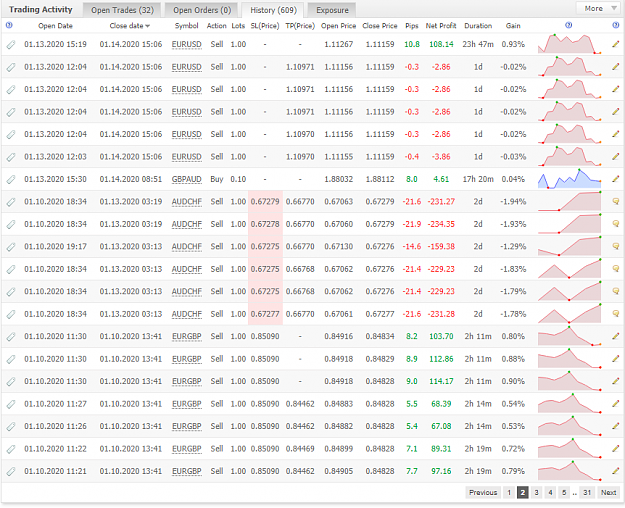Go to Next page
Viewport: 625px width, 508px height.
coord(608,492)
